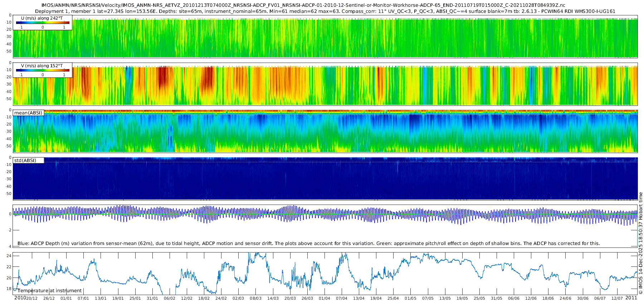Choose the 01/05 date tick on time axis
Viewport: 644px width, 304px height.
tap(410, 298)
